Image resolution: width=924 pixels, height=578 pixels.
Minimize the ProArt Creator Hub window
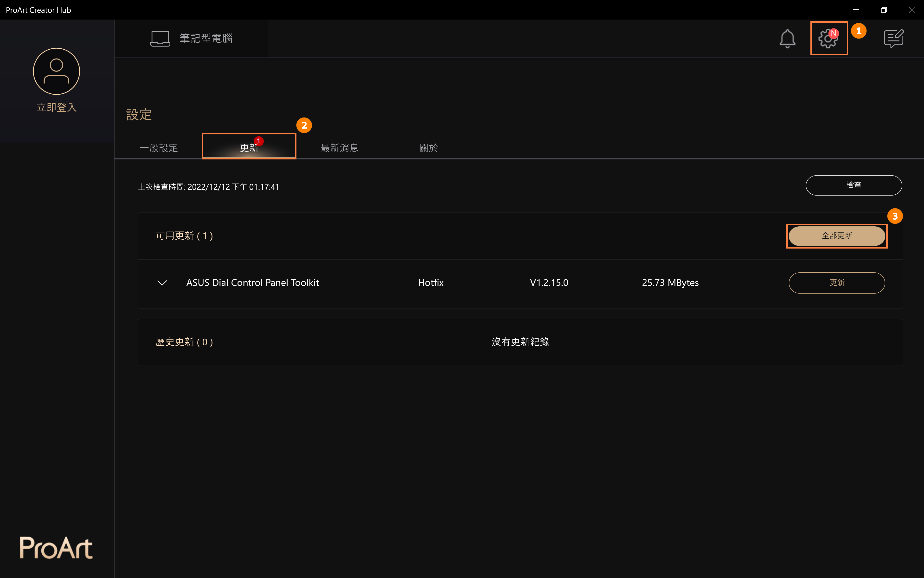click(x=856, y=10)
